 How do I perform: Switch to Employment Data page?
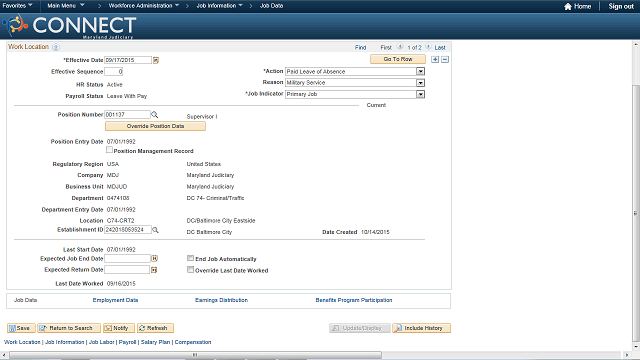click(116, 300)
